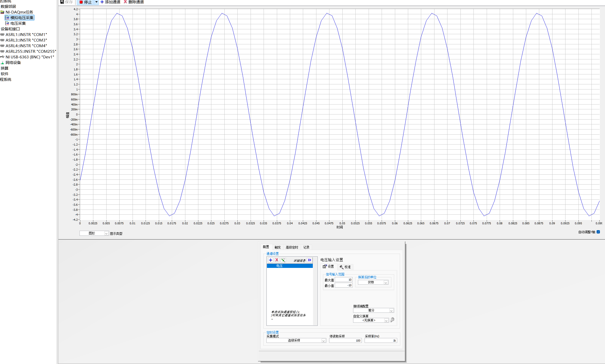605x364 pixels.
Task: Click the wrench icon next to 自定义换算
Action: [x=392, y=320]
